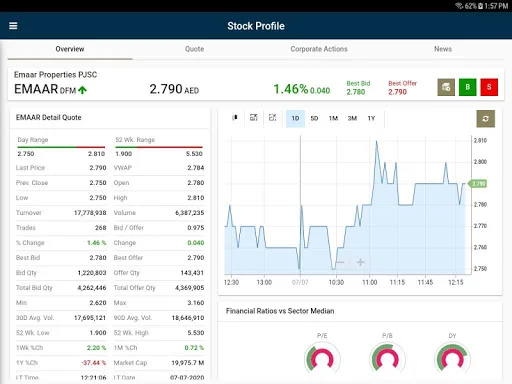This screenshot has height=384, width=512.
Task: Click the Best Bid 2.780 in header
Action: coord(358,88)
